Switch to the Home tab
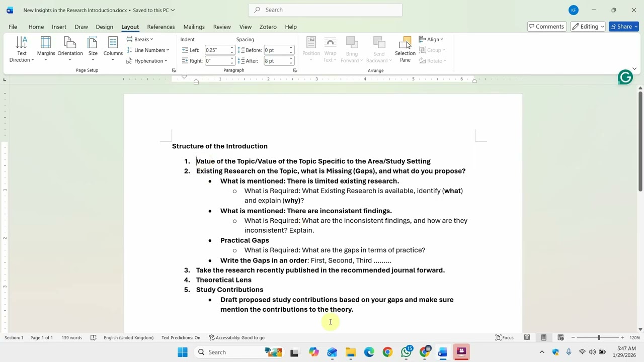This screenshot has height=362, width=644. [36, 27]
